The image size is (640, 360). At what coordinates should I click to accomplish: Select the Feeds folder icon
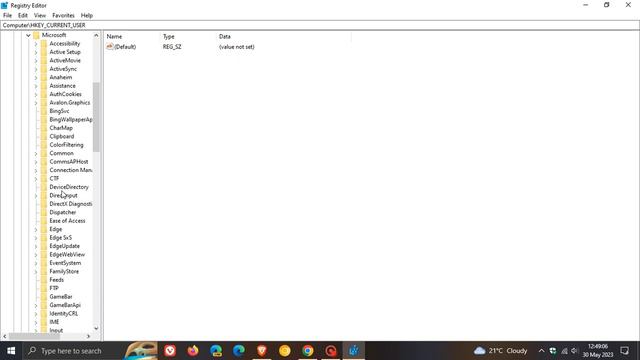coord(44,280)
